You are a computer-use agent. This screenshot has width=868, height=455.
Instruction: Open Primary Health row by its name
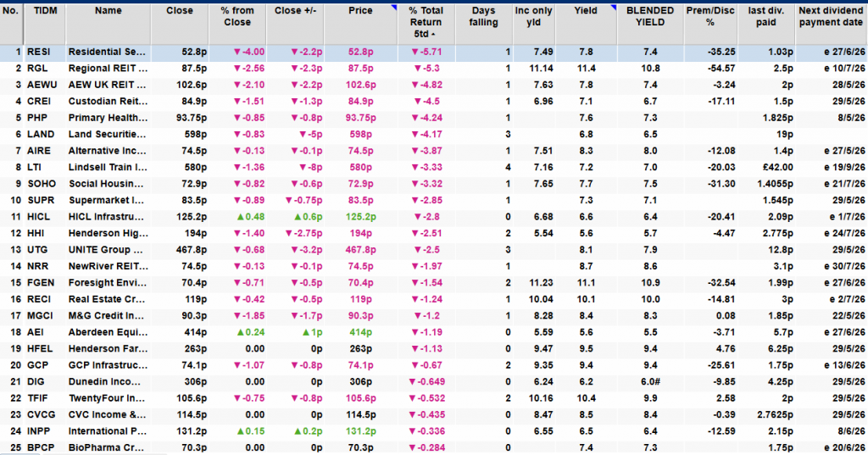point(108,117)
